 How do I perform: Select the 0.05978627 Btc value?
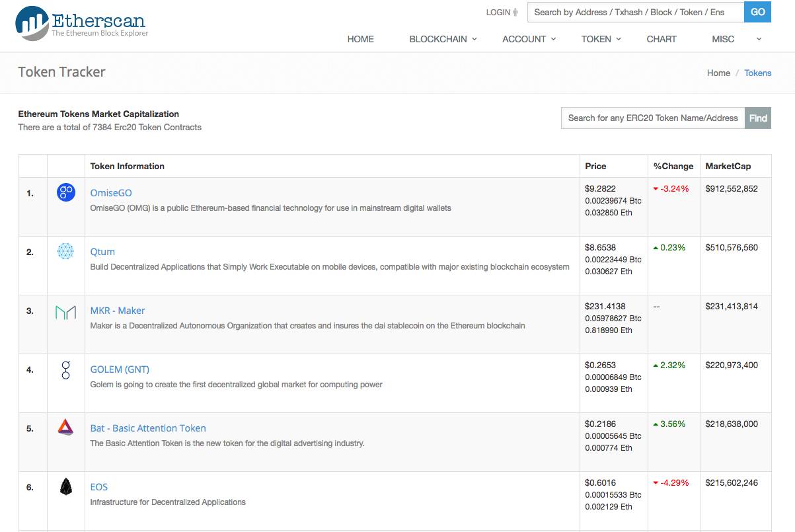coord(613,319)
